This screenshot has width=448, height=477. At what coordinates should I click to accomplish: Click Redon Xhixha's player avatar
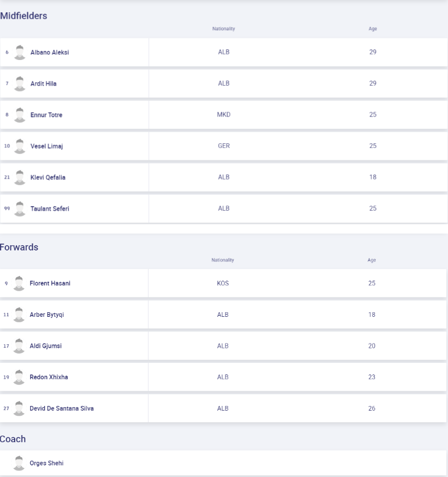(19, 377)
